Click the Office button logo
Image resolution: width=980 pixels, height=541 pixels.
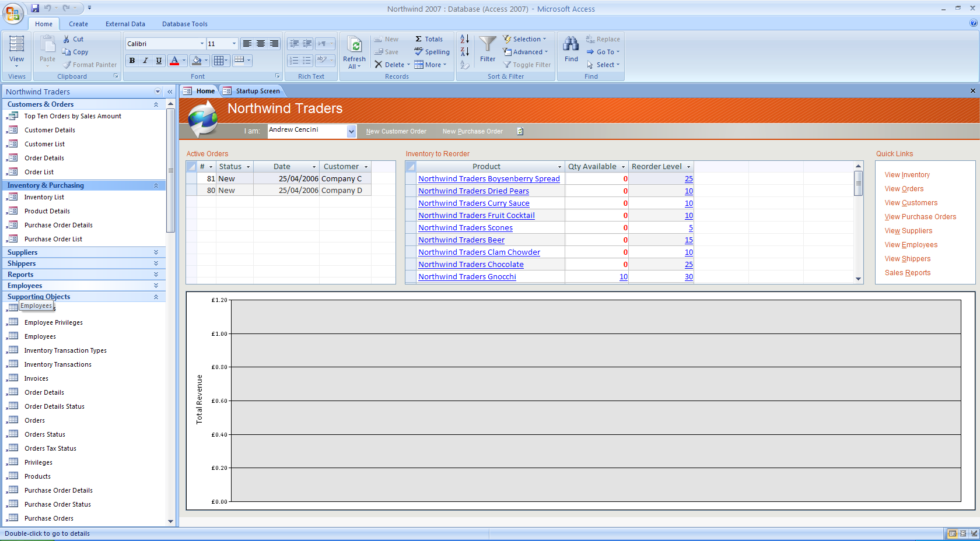tap(13, 13)
